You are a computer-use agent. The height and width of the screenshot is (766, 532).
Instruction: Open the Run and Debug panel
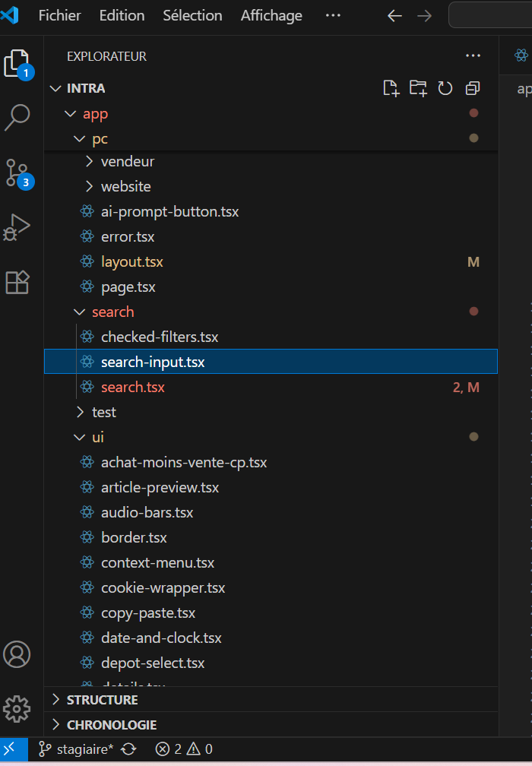tap(18, 226)
